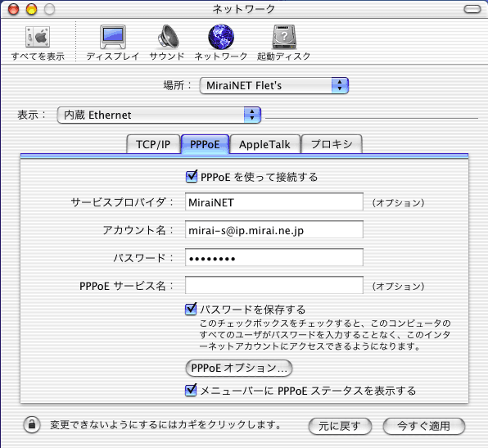Click the toolbar toggle pill in title bar
The width and height of the screenshot is (488, 448).
pos(472,9)
